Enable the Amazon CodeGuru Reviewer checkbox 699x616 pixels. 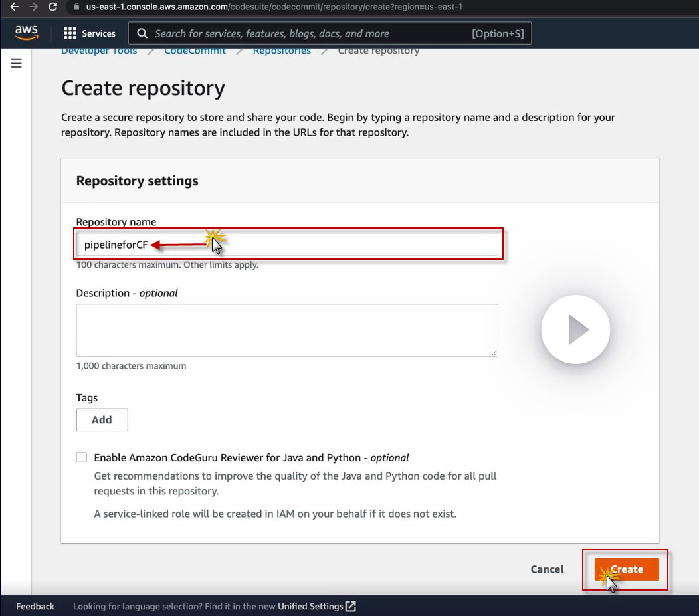(x=82, y=457)
